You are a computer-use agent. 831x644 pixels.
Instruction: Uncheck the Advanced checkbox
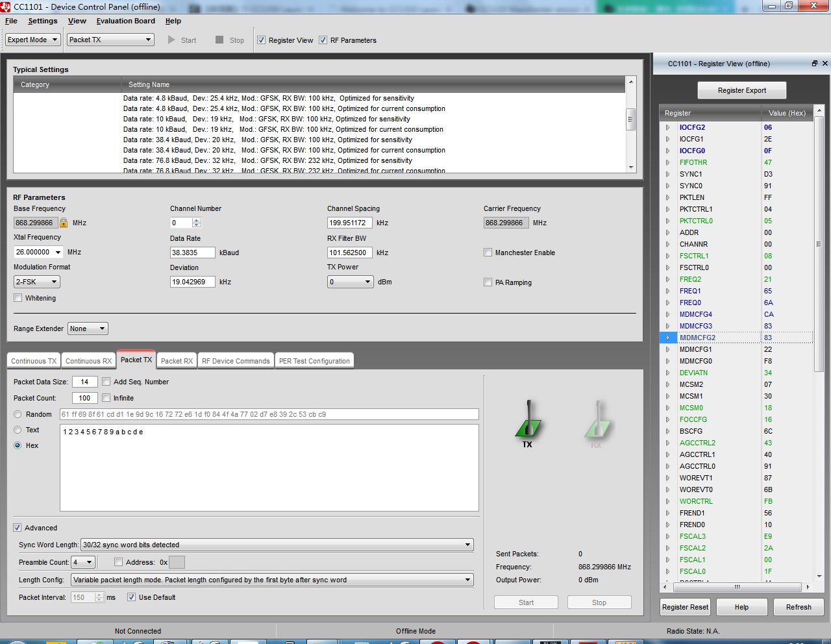[x=18, y=528]
